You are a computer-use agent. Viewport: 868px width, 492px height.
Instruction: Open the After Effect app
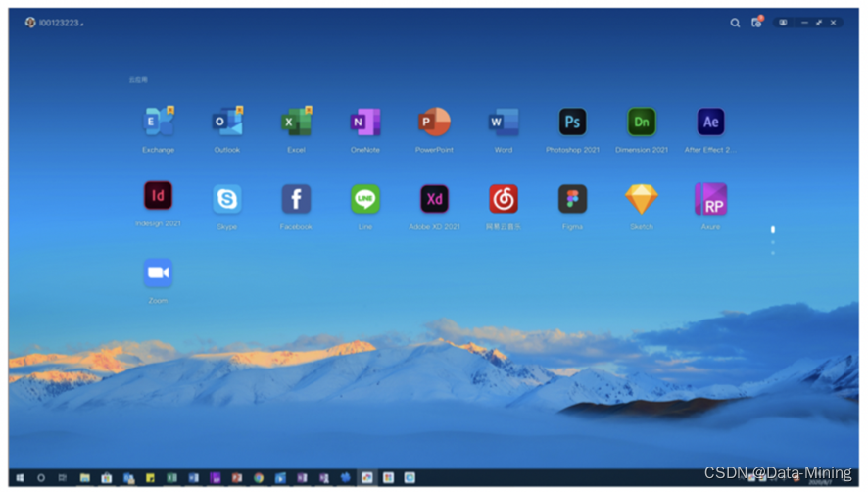coord(711,122)
